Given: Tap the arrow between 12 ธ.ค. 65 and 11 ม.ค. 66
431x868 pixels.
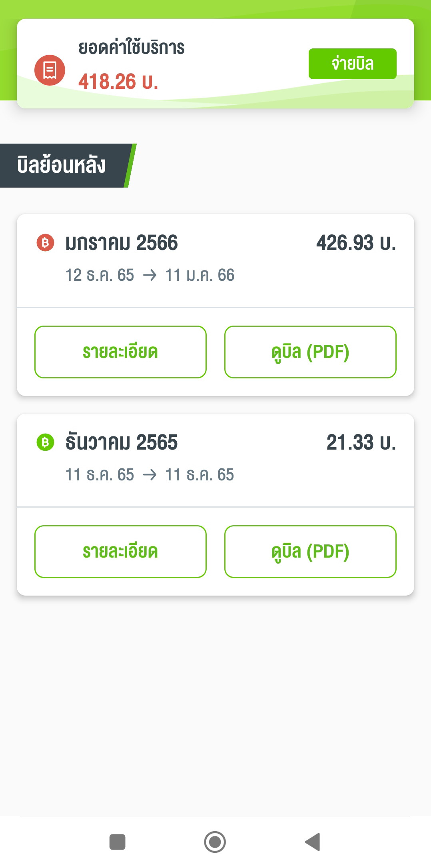Looking at the screenshot, I should point(150,275).
